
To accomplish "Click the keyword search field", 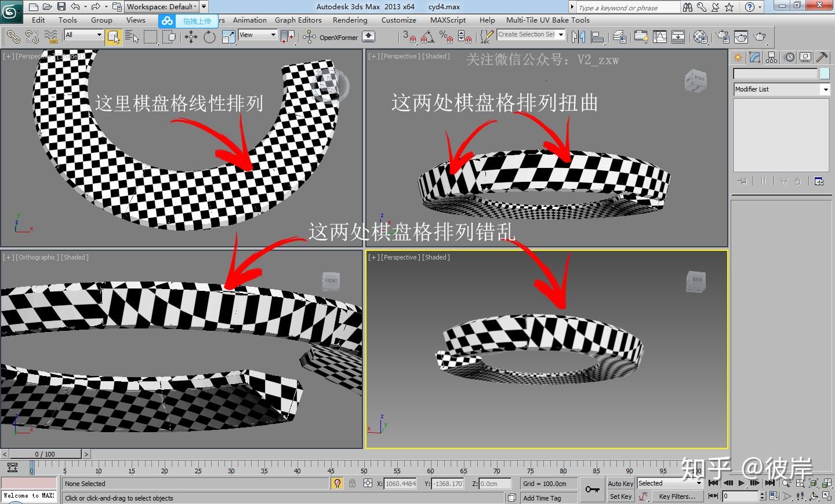I will (x=627, y=8).
